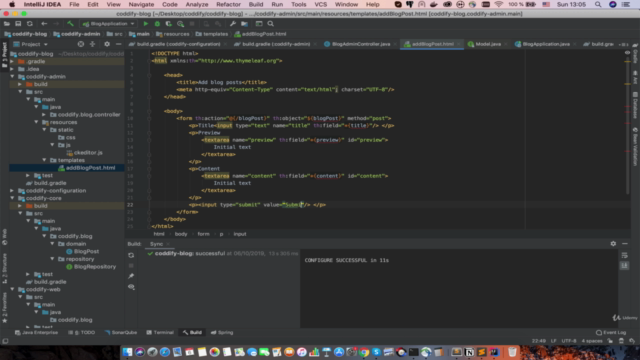Viewport: 640px width, 360px height.
Task: Toggle the read-only lock icon in the status bar
Action: coord(610,341)
